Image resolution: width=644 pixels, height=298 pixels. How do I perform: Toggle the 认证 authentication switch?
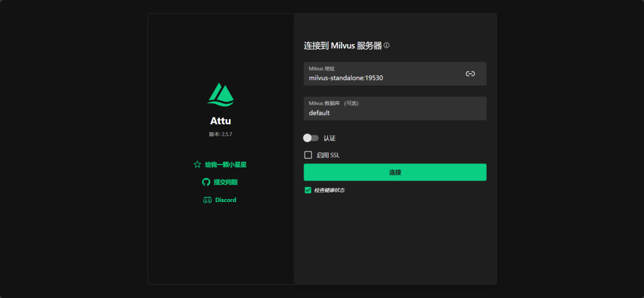[x=311, y=138]
